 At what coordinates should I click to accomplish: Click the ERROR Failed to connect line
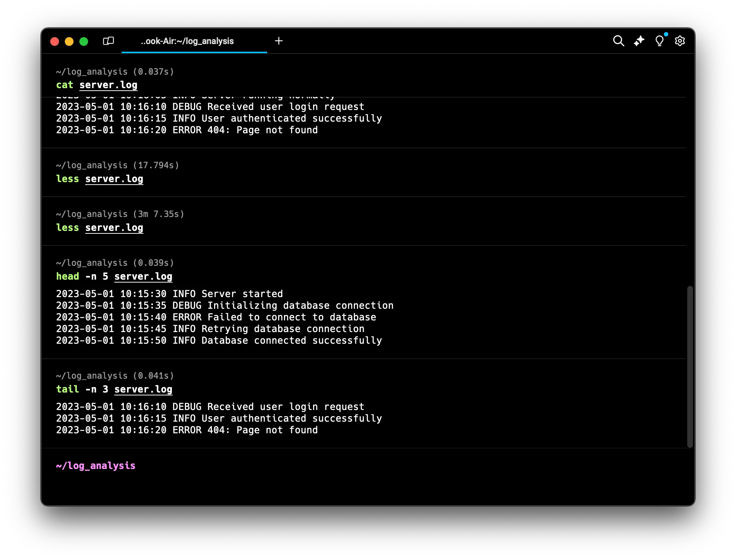coord(216,317)
